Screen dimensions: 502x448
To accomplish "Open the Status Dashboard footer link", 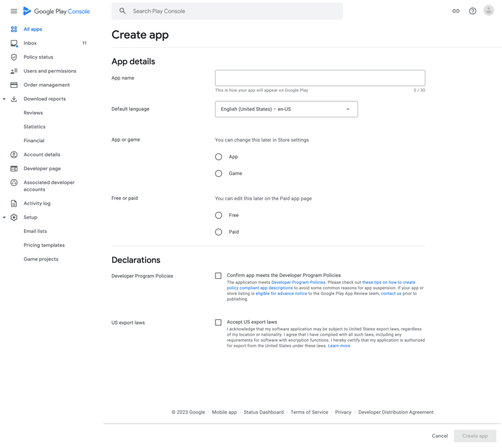I will click(263, 412).
